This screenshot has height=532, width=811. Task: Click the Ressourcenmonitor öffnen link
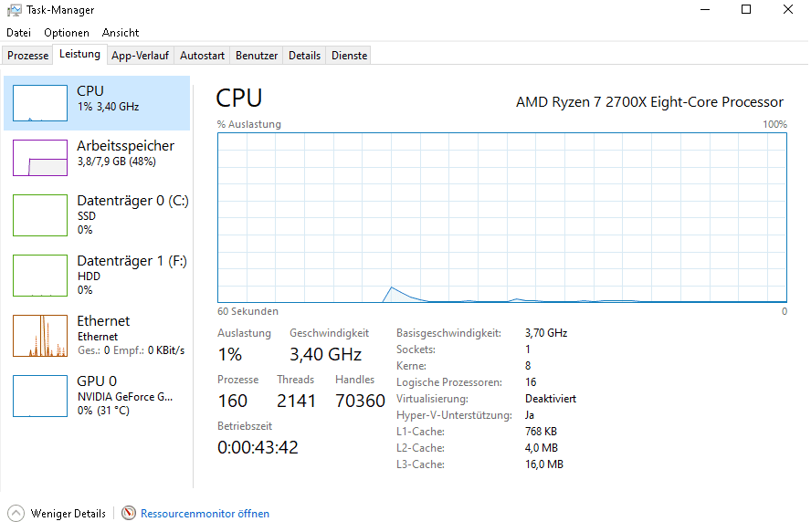tap(205, 514)
